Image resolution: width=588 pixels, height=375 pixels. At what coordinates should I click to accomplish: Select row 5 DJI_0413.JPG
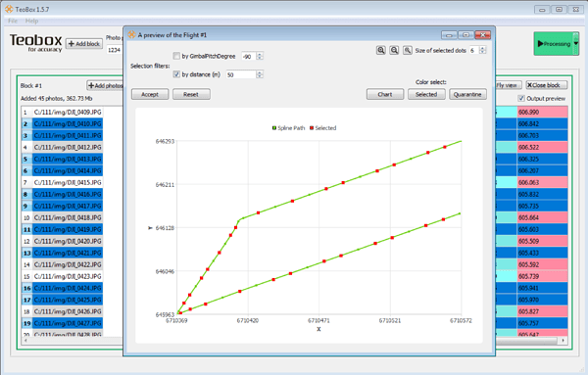68,159
